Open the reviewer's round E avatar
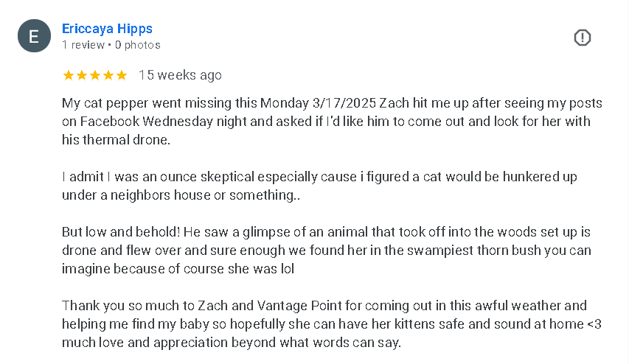Image resolution: width=629 pixels, height=364 pixels. (34, 36)
